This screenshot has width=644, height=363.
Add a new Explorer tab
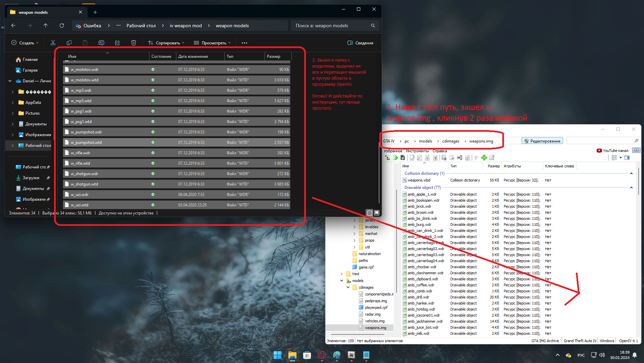pos(95,12)
